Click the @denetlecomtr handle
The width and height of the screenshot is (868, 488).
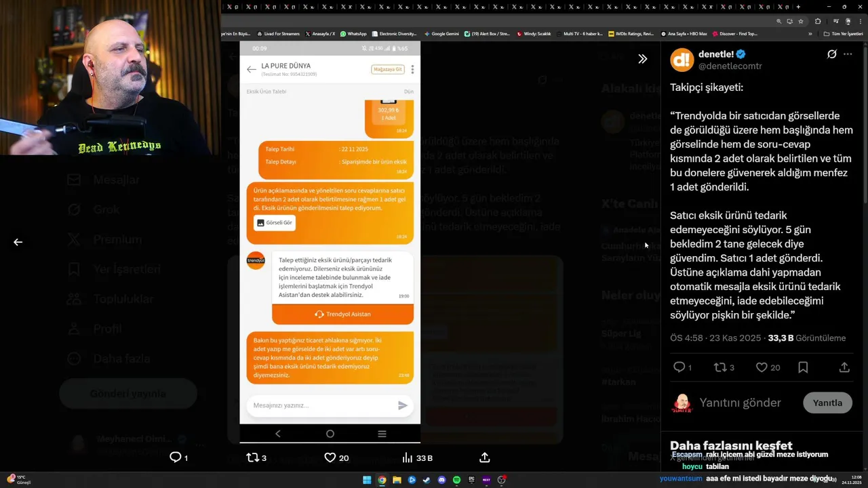click(730, 66)
